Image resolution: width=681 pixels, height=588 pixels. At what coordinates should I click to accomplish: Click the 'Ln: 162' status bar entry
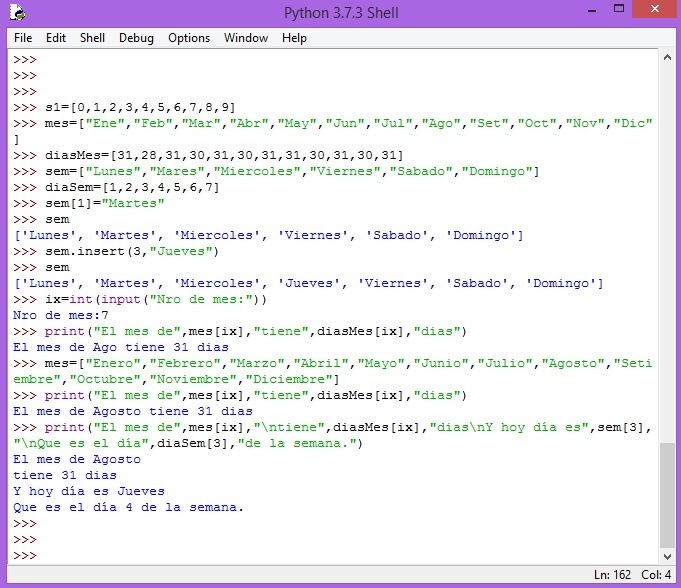612,575
